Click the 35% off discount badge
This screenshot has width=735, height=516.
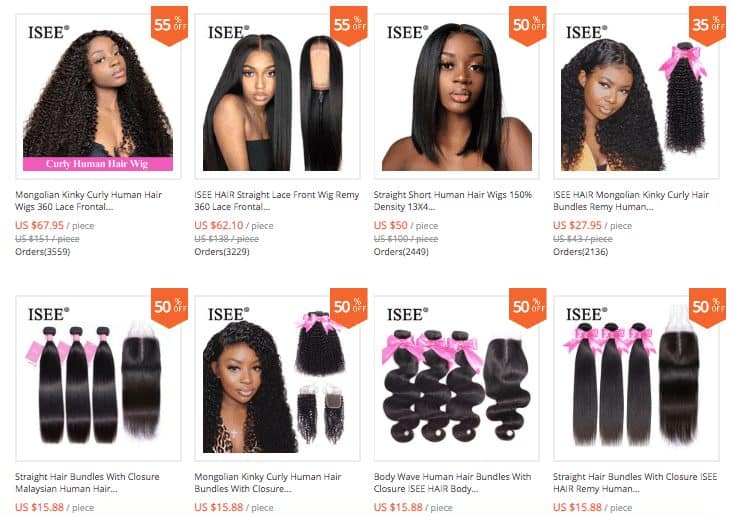click(x=707, y=25)
